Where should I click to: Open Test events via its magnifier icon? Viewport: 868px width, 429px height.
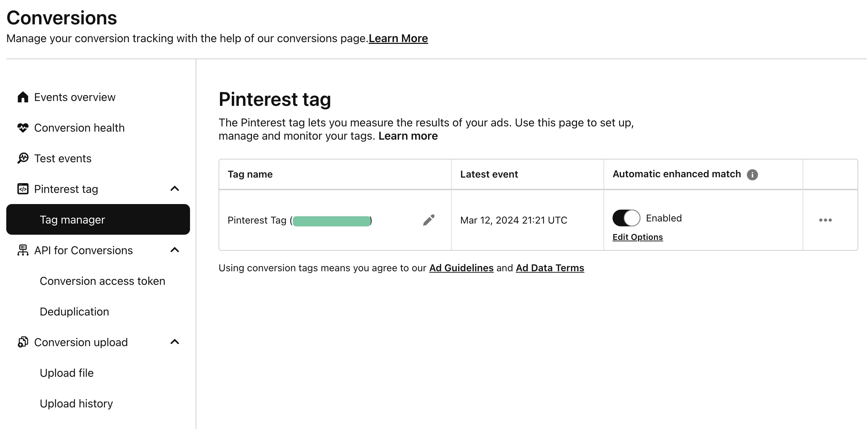pos(22,158)
